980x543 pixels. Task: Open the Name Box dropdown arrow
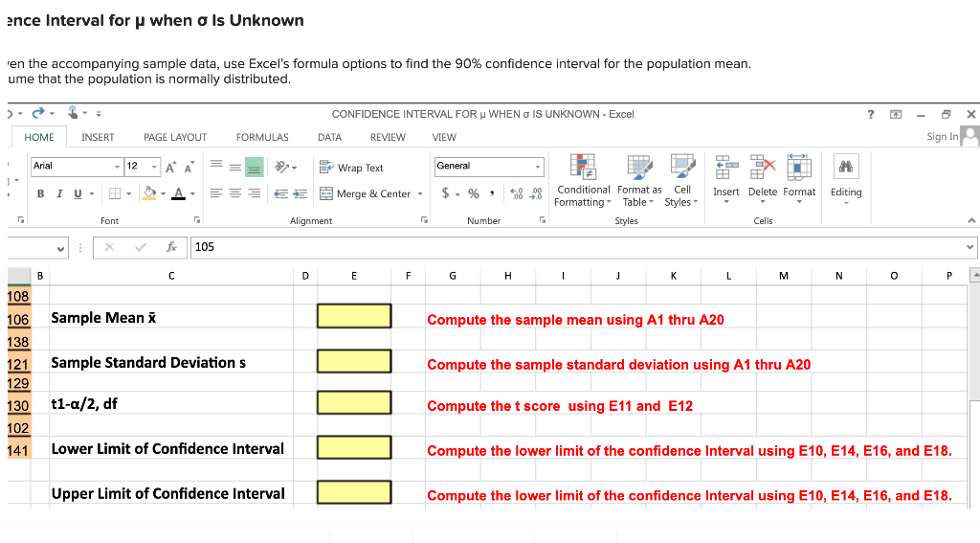60,248
